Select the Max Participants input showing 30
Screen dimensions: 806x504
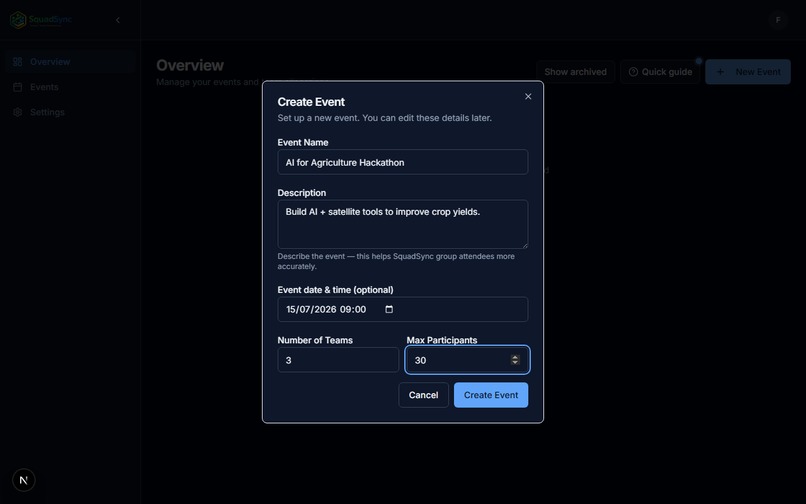pyautogui.click(x=467, y=360)
